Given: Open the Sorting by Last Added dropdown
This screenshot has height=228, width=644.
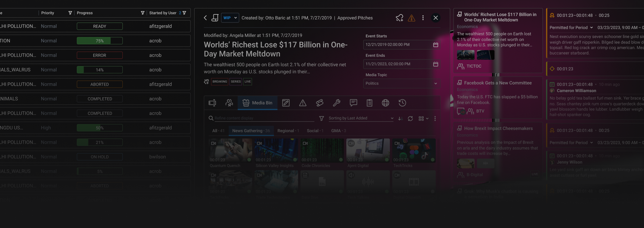Looking at the screenshot, I should tap(361, 118).
